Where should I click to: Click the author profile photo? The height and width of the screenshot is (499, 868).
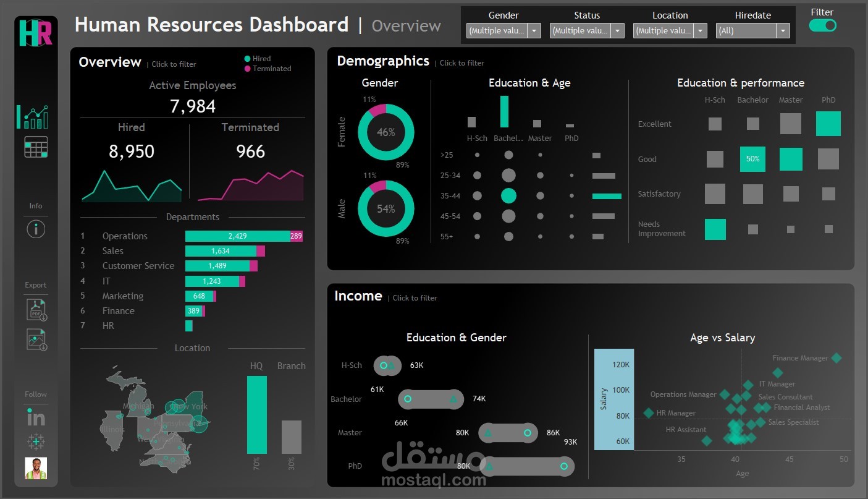click(36, 468)
